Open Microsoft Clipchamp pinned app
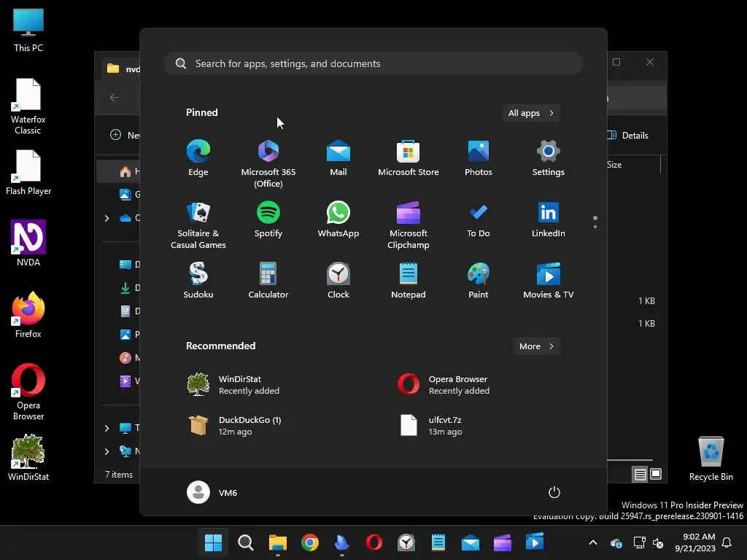 tap(409, 225)
